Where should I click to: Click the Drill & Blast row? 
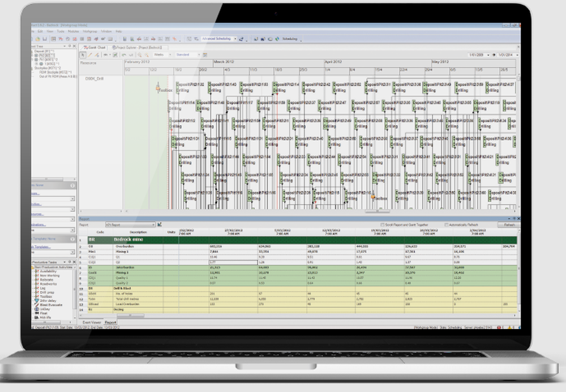(302, 288)
